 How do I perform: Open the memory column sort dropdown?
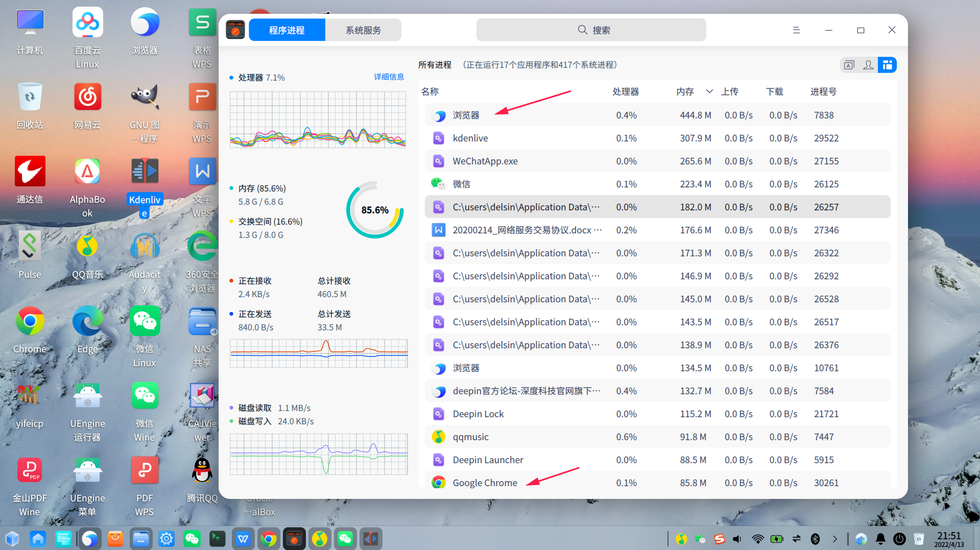click(709, 91)
